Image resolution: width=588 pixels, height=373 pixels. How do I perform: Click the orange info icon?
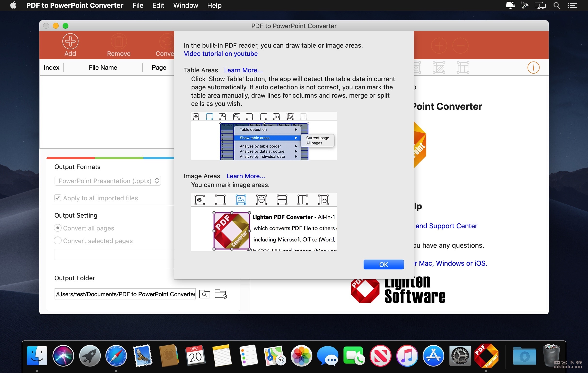click(x=533, y=68)
